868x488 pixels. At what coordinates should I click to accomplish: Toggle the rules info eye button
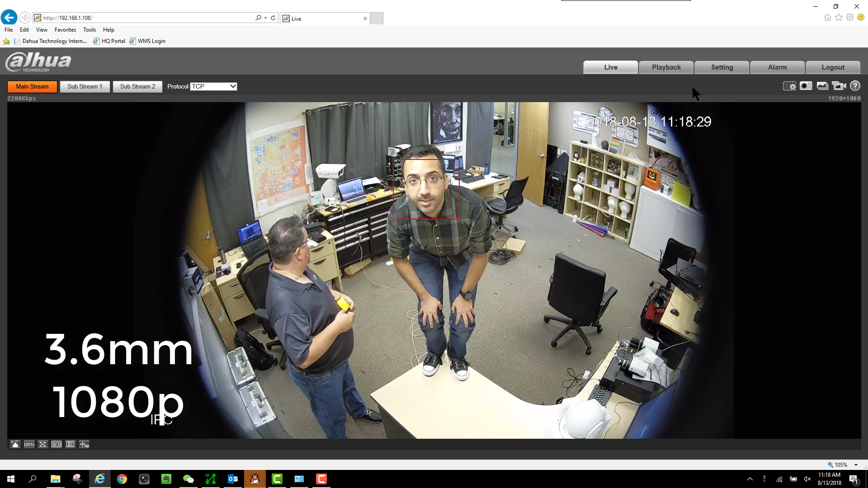(x=84, y=444)
